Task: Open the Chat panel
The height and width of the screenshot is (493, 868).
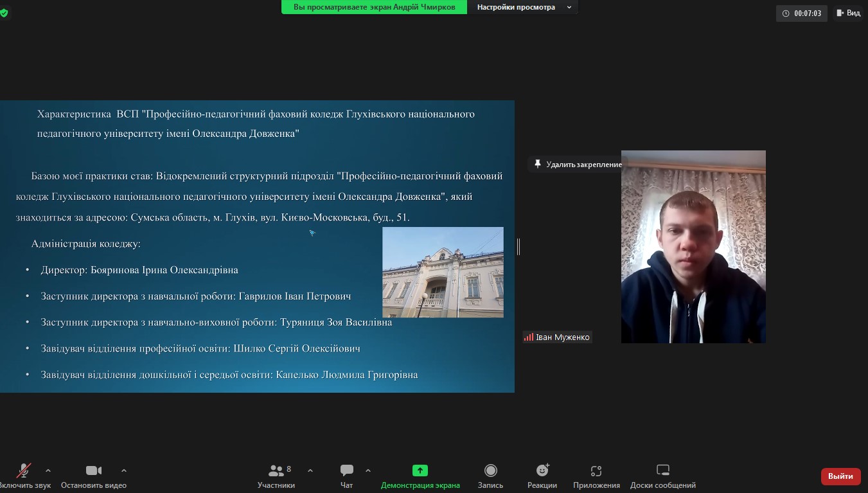Action: (347, 476)
